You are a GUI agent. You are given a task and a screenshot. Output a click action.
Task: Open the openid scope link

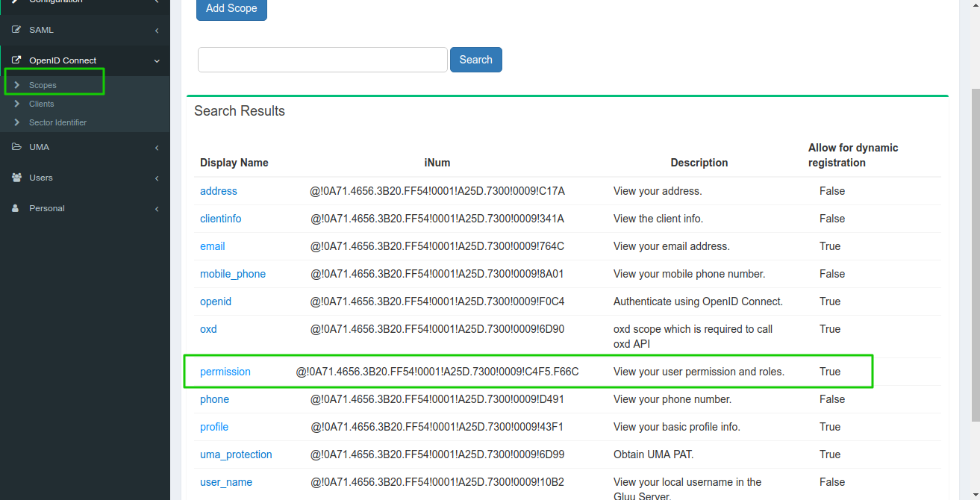tap(216, 301)
